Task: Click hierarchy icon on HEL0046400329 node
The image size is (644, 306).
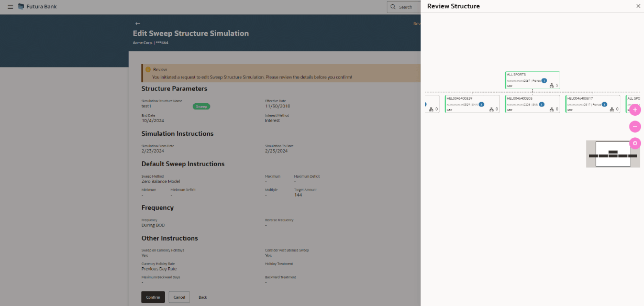Action: (492, 110)
